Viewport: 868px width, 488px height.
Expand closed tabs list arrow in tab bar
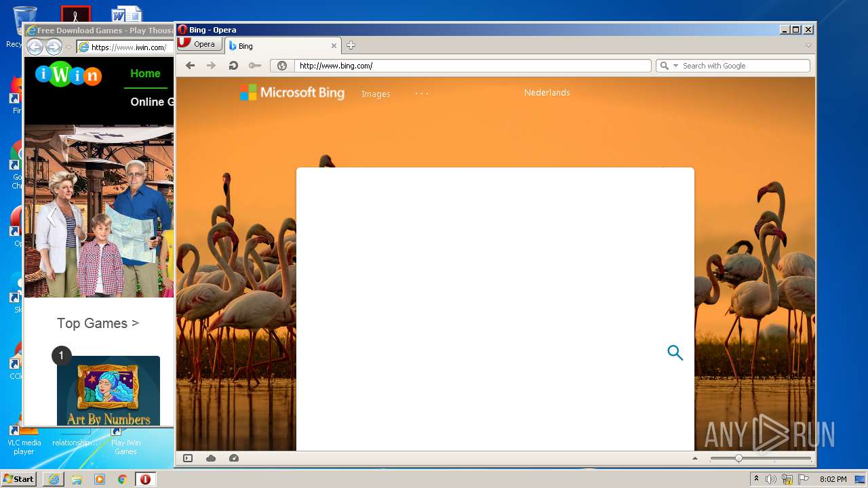tap(808, 45)
